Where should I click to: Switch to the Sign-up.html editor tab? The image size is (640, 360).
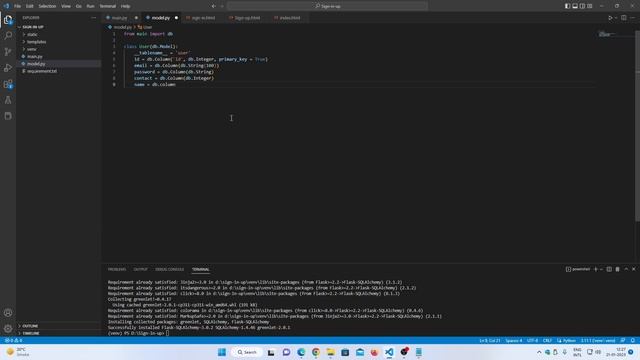tap(247, 18)
